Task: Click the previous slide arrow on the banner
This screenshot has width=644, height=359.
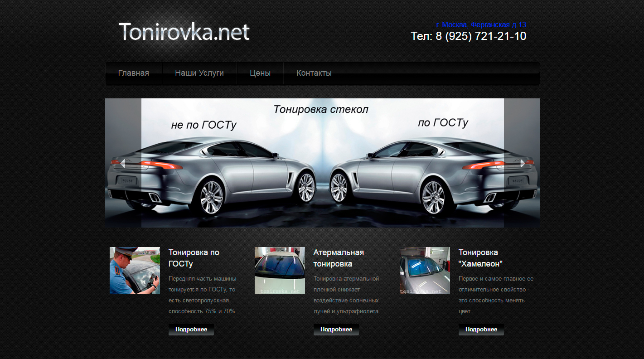Action: click(x=122, y=163)
